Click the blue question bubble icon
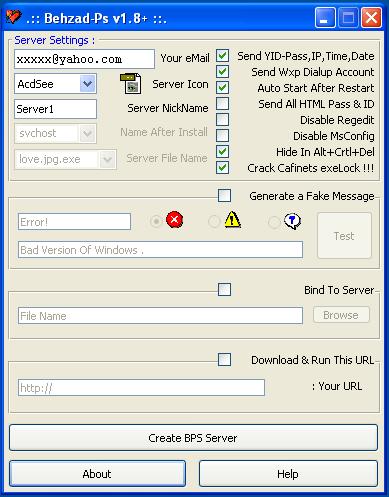The image size is (389, 497). [x=292, y=221]
